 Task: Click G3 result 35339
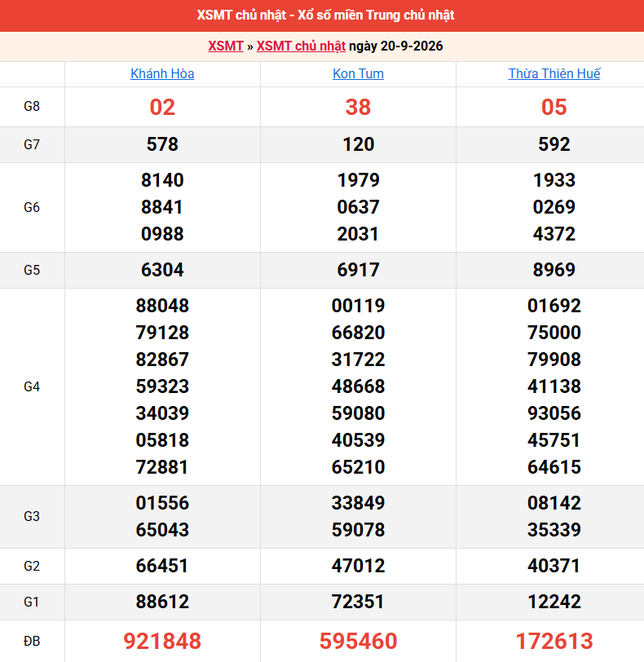554,530
